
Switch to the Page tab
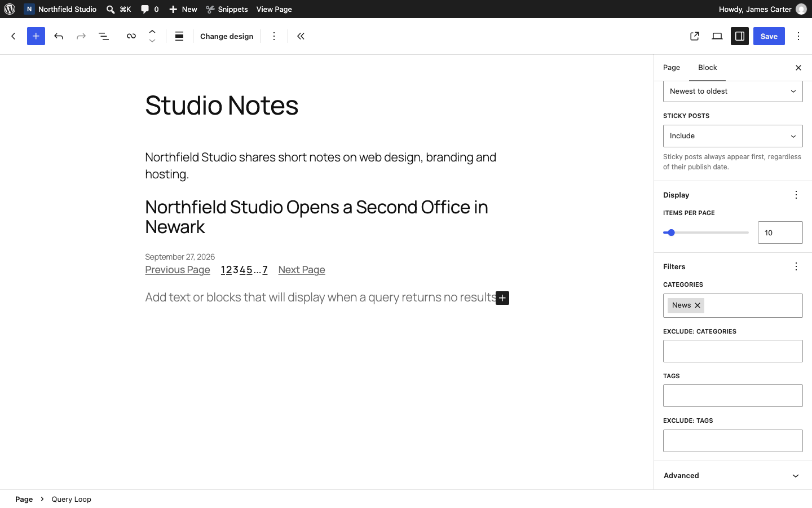672,68
